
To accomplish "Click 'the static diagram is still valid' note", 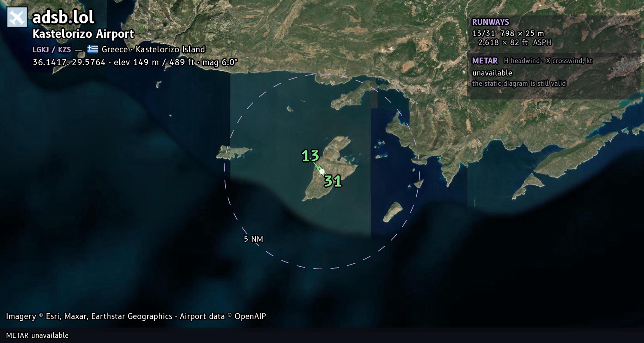I will point(519,84).
